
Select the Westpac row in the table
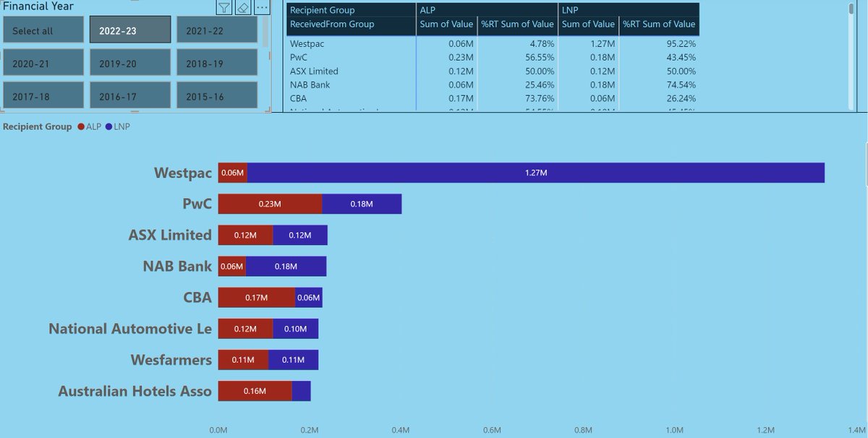coord(493,43)
